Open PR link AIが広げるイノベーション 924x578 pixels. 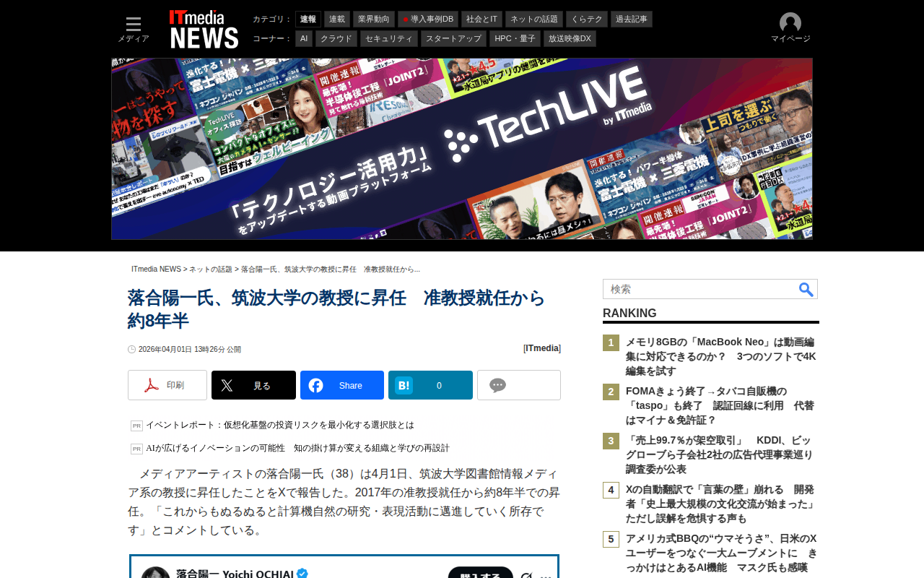(297, 448)
